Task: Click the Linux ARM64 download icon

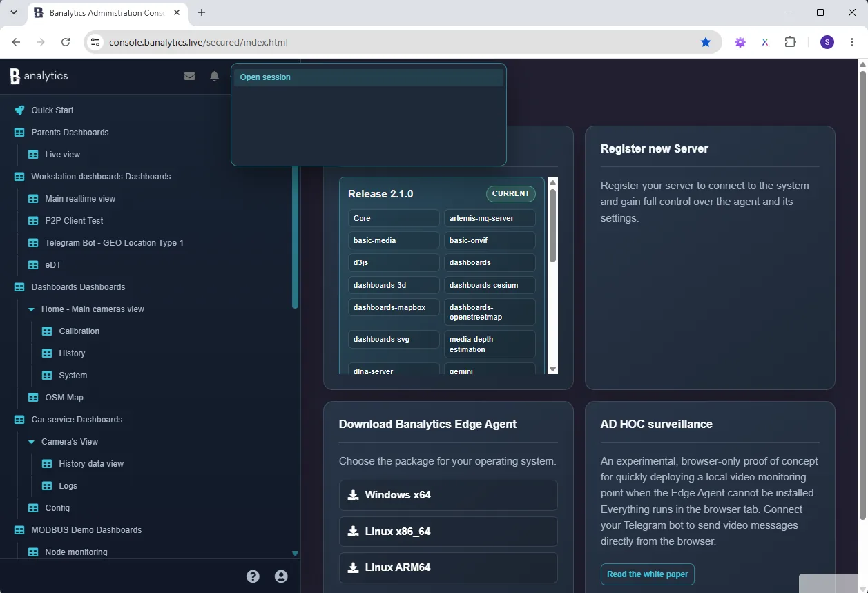Action: (x=353, y=567)
